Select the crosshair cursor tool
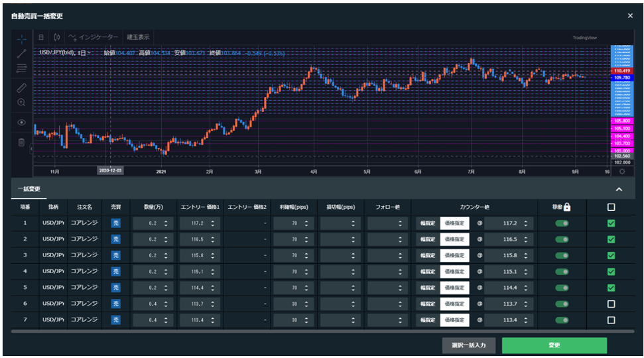This screenshot has height=358, width=644. (22, 39)
